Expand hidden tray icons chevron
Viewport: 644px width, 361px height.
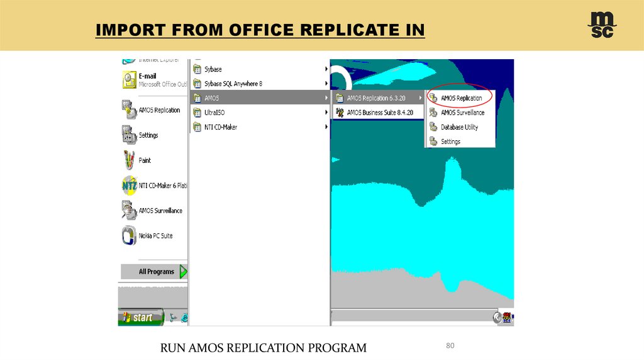tap(497, 318)
